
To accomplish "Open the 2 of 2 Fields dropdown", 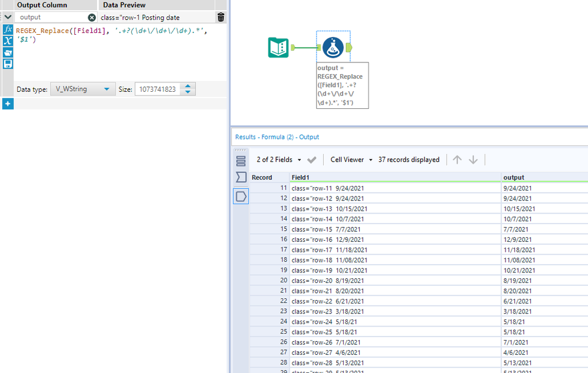I will [278, 159].
